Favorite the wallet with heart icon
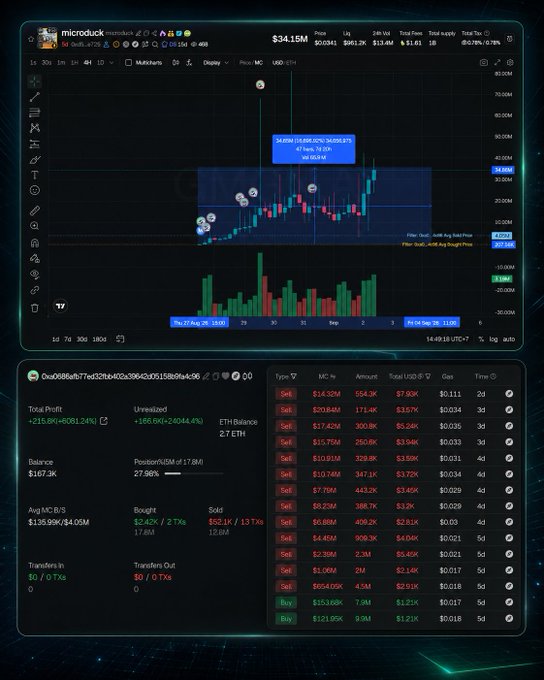Screen dimensions: 544x680 click(225, 376)
